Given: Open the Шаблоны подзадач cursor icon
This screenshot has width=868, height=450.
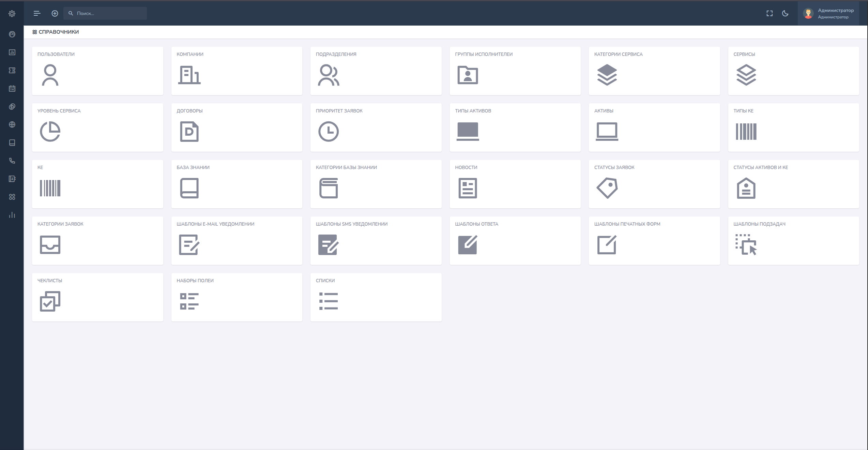Looking at the screenshot, I should 746,244.
